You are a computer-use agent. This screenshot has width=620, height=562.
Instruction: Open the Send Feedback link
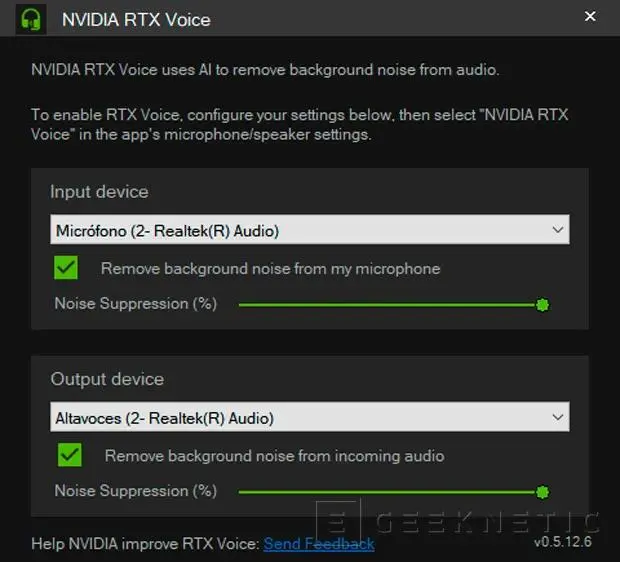[319, 544]
